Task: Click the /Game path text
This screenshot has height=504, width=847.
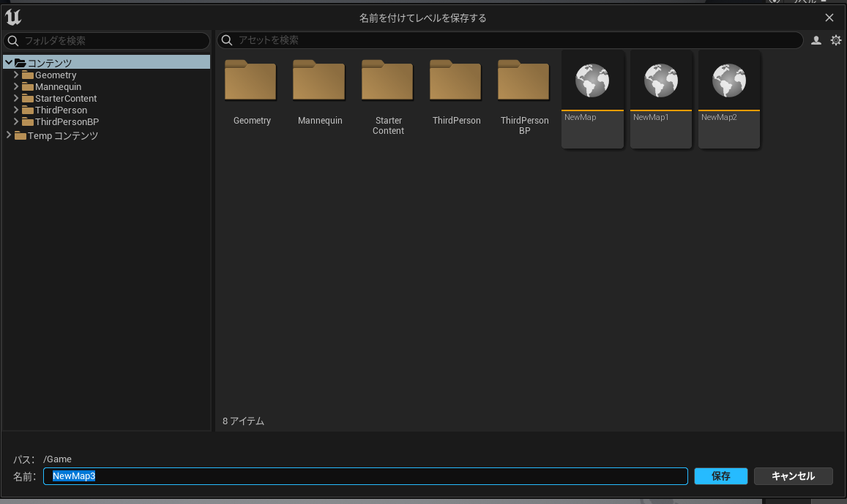Action: click(x=57, y=459)
